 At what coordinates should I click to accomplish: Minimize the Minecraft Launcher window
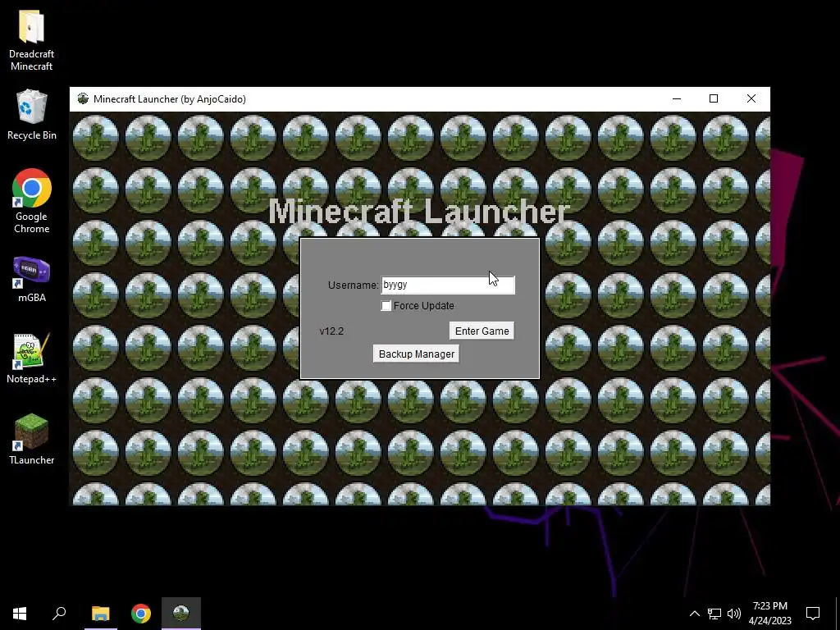pos(677,98)
